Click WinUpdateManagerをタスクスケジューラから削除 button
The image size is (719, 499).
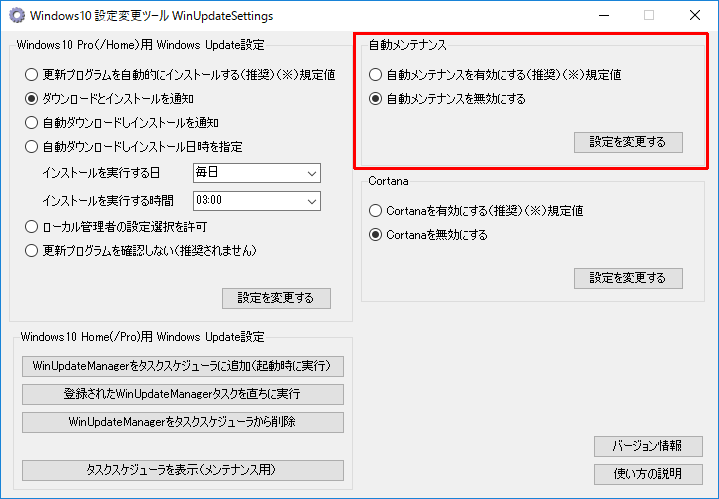[x=183, y=422]
